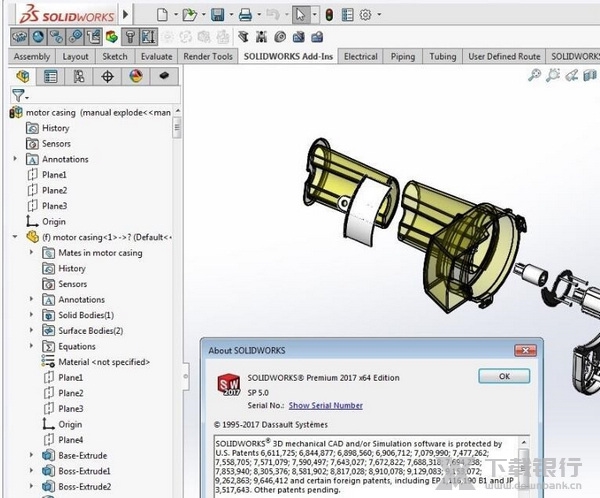The image size is (600, 498).
Task: Collapse the (f) motor casing<1> component
Action: 15,237
